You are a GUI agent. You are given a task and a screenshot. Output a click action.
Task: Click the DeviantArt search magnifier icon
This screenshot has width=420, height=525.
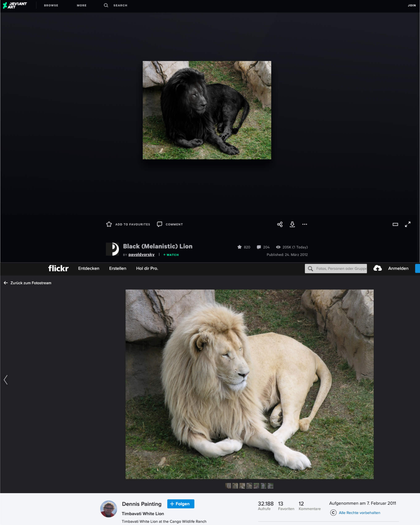pos(106,5)
